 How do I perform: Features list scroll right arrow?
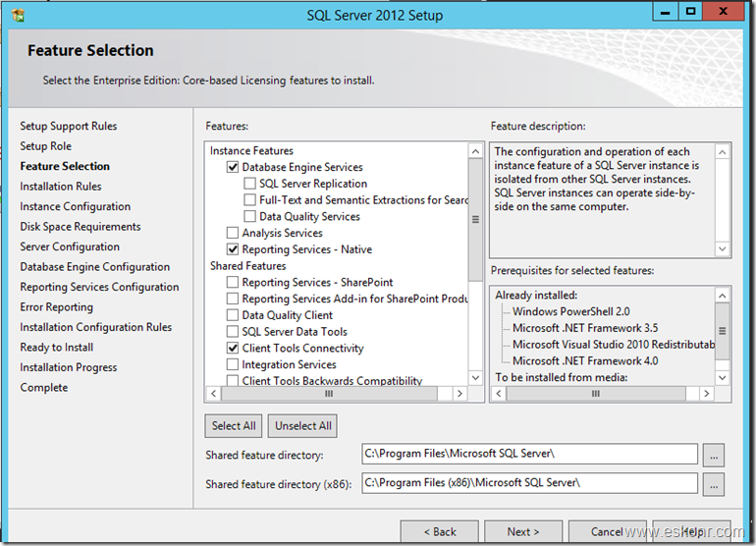[459, 394]
